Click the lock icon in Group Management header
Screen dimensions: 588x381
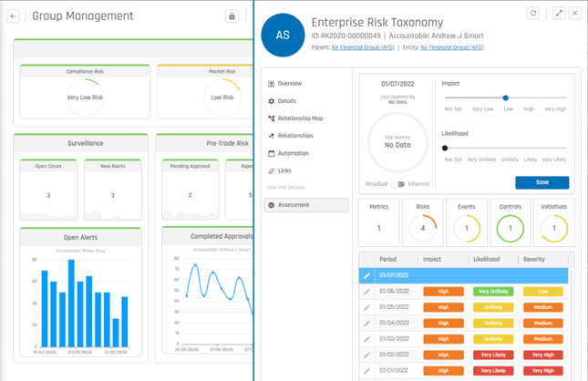[x=232, y=16]
